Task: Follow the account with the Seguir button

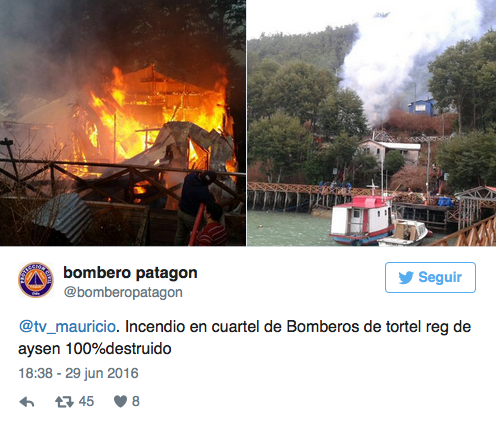Action: pos(430,277)
